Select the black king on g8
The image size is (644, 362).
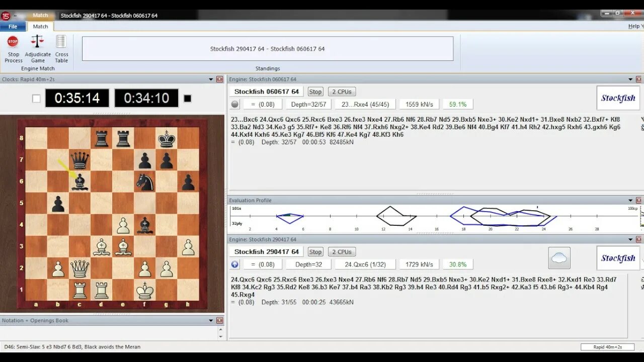pos(167,138)
